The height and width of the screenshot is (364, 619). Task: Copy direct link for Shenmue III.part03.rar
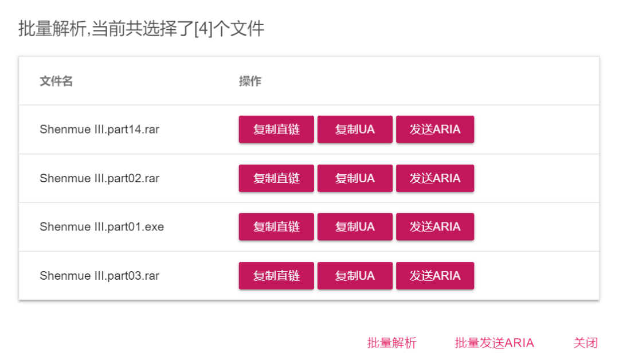tap(276, 276)
